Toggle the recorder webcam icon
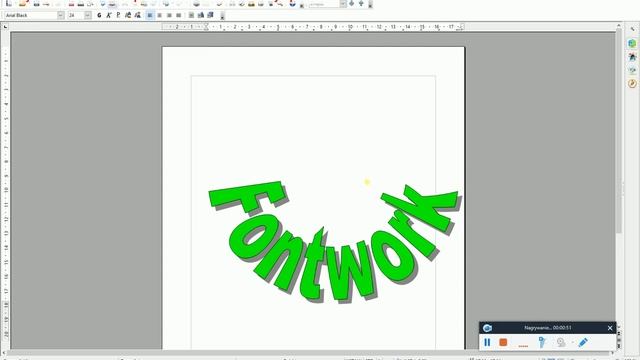This screenshot has width=640, height=360. pos(561,342)
